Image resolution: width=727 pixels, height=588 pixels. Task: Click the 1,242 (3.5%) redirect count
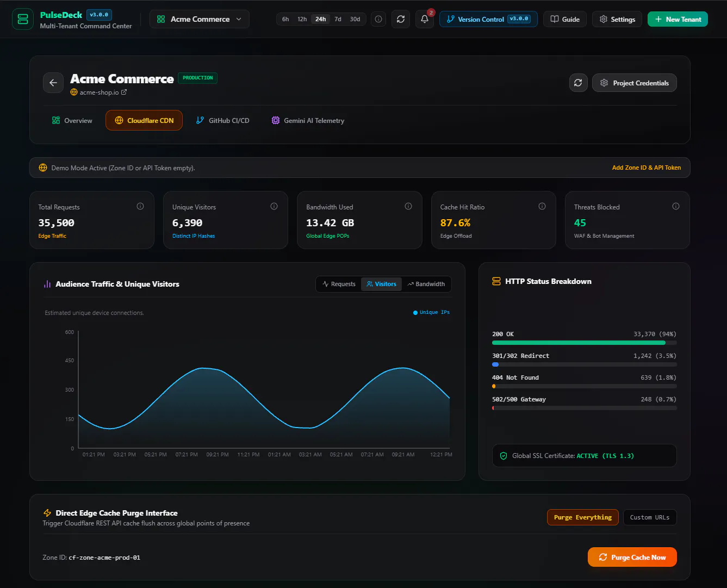pos(655,356)
